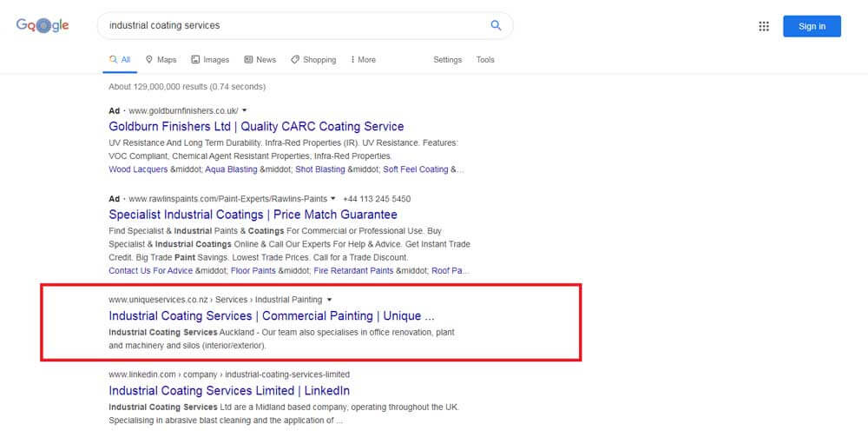This screenshot has width=868, height=444.
Task: Open the search Tools menu
Action: [x=485, y=60]
